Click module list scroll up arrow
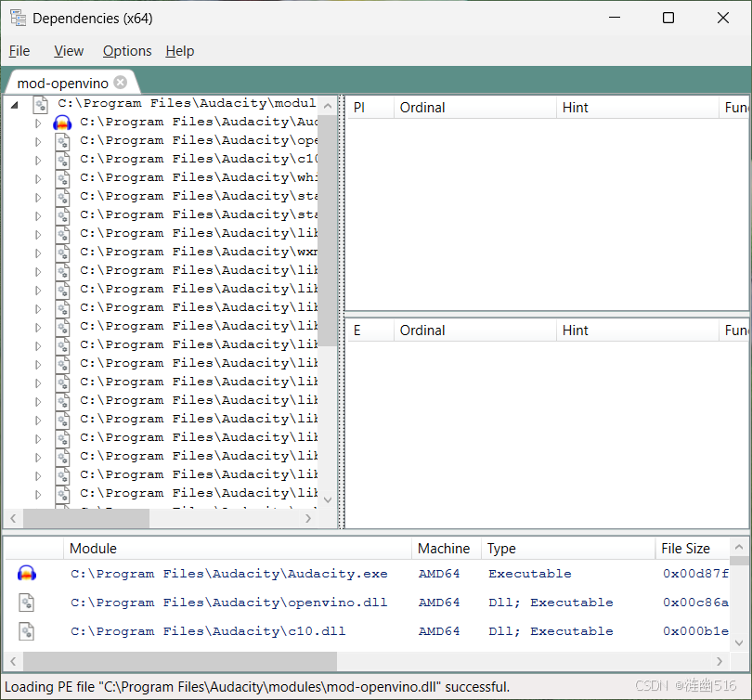This screenshot has width=752, height=700. pos(739,547)
